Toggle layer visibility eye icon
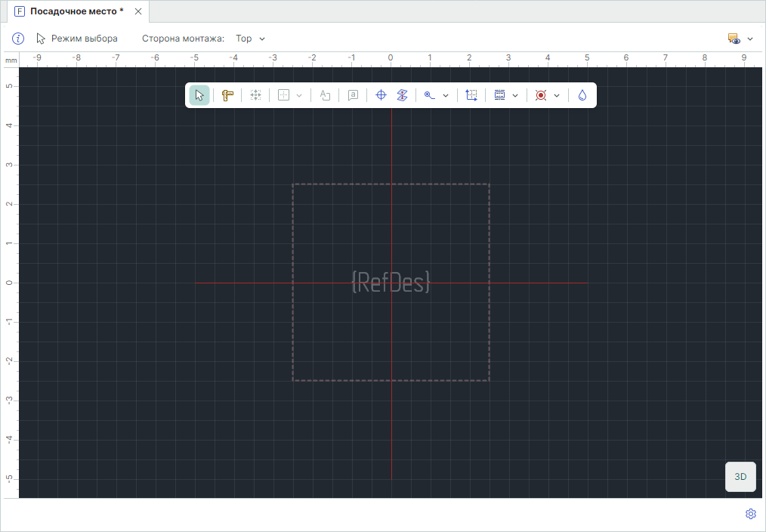The image size is (766, 532). click(x=733, y=39)
